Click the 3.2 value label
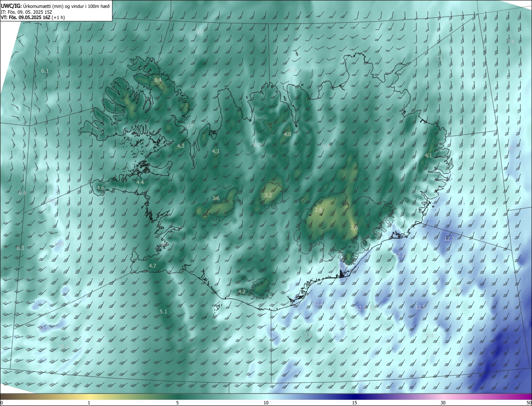The width and height of the screenshot is (532, 406). click(x=268, y=195)
